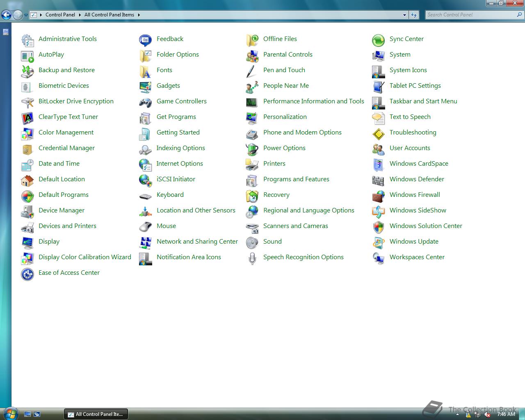Open the Windows Start orb

pyautogui.click(x=10, y=413)
